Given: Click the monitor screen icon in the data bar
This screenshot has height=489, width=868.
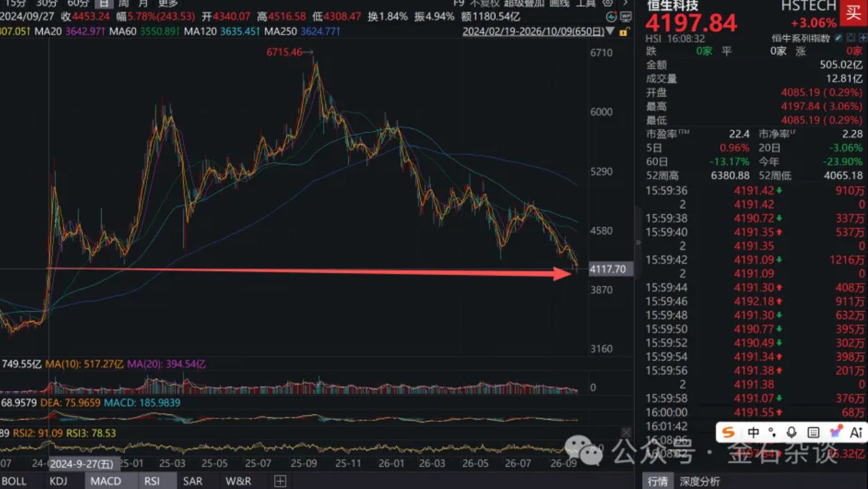Looking at the screenshot, I should (x=625, y=16).
